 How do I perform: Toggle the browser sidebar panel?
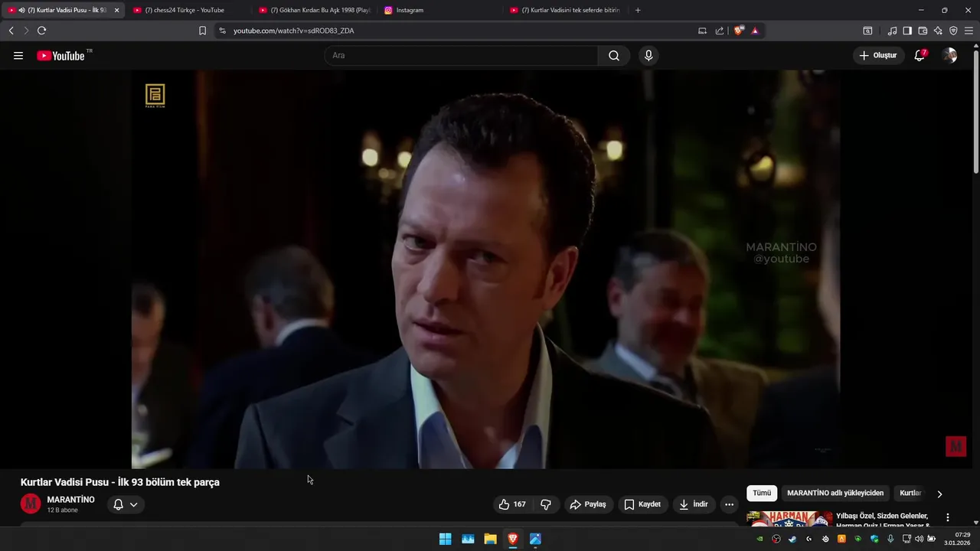(x=907, y=31)
